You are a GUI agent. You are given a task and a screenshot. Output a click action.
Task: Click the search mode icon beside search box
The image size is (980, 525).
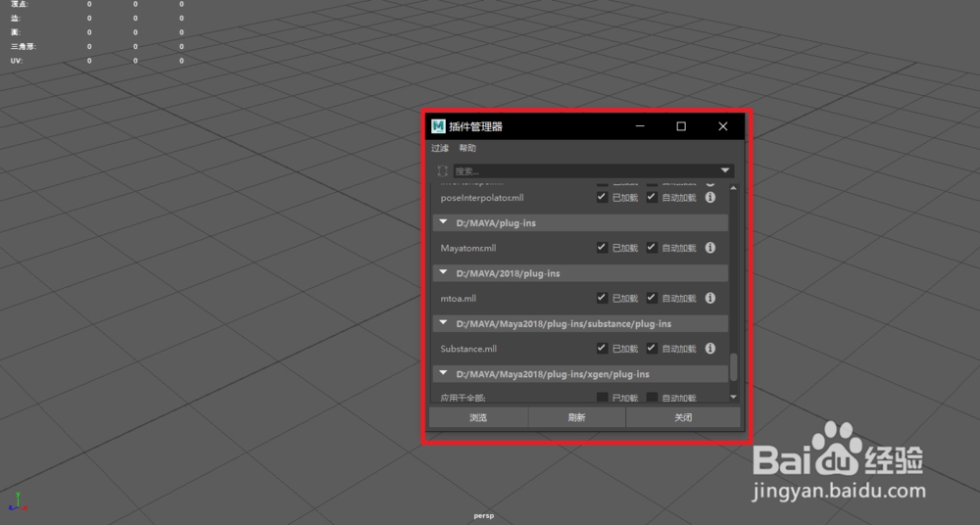443,170
